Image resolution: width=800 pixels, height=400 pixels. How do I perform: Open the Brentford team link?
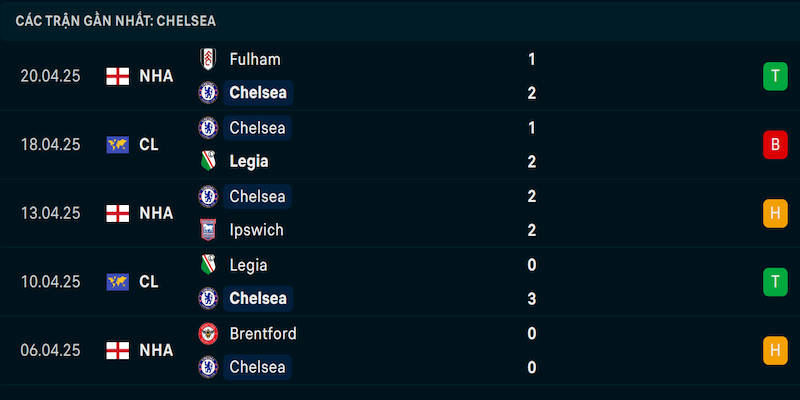263,334
